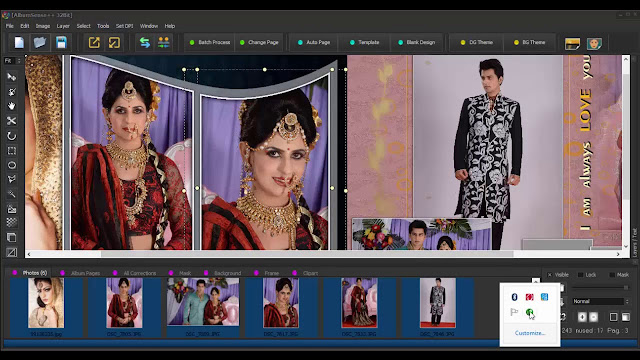Click the Change Page button
The image size is (640, 360).
(259, 42)
